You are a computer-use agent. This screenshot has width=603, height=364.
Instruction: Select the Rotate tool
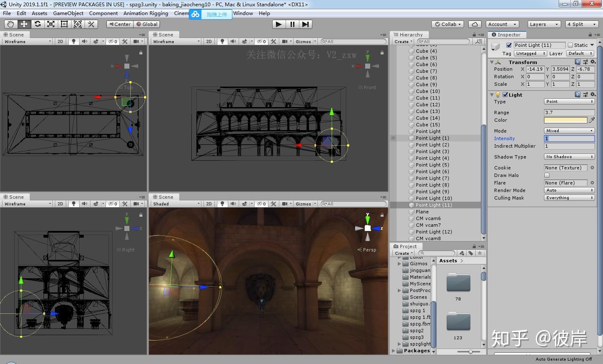coord(37,24)
